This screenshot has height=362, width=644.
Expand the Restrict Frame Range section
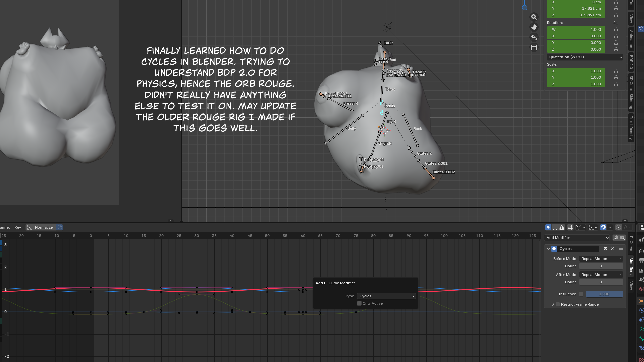click(553, 304)
